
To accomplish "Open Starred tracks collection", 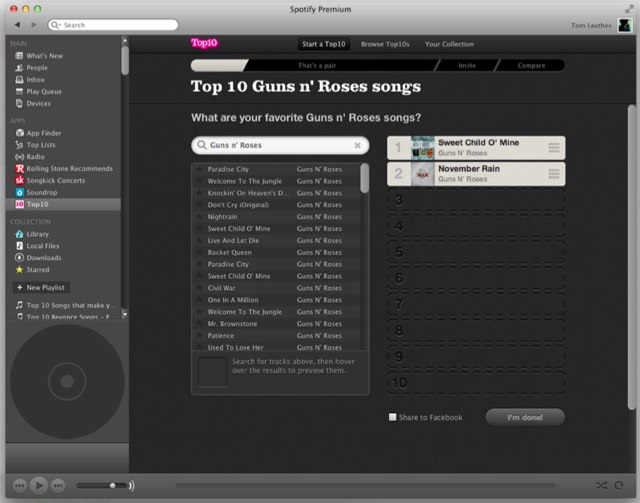I will pyautogui.click(x=38, y=269).
